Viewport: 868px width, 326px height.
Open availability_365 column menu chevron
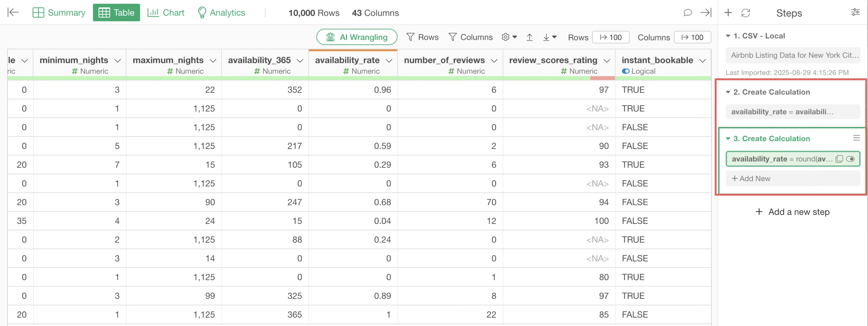tap(300, 61)
